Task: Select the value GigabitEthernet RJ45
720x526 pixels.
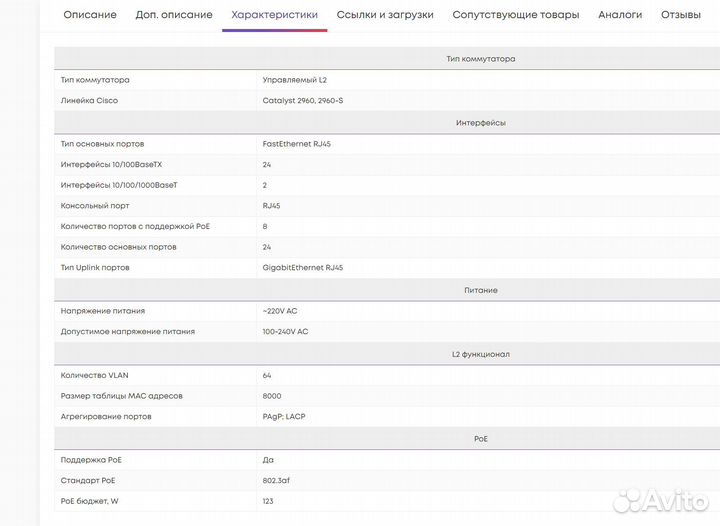Action: 303,268
